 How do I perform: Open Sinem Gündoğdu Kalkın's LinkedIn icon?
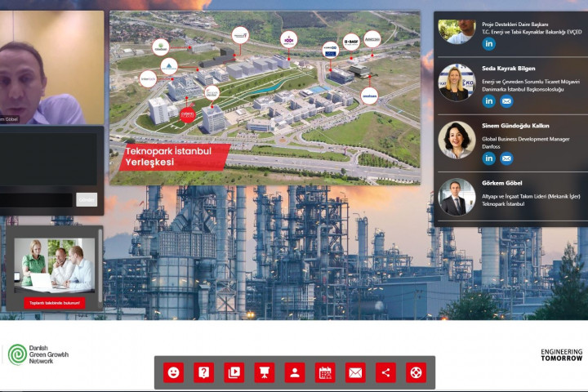pos(488,158)
